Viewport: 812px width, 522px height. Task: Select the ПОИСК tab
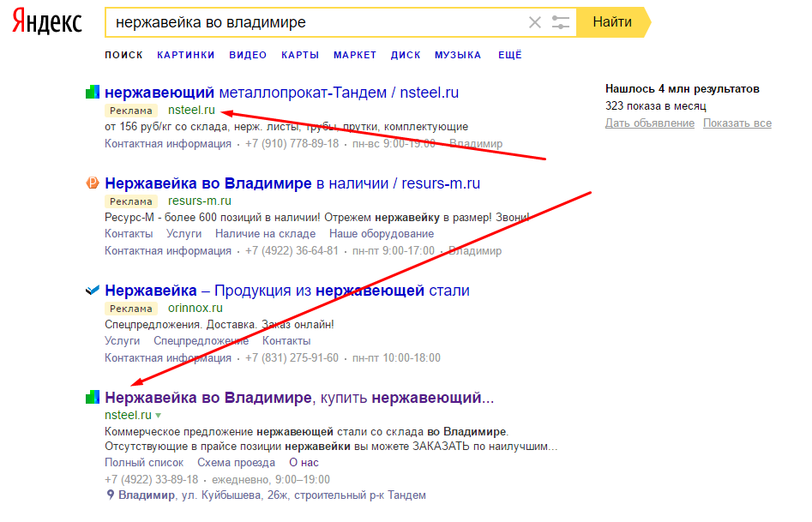[123, 55]
